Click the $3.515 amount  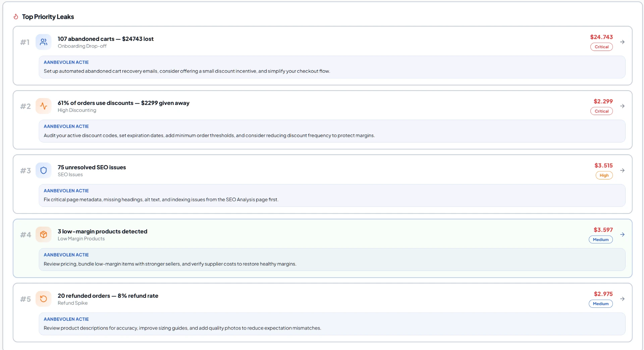pyautogui.click(x=603, y=165)
